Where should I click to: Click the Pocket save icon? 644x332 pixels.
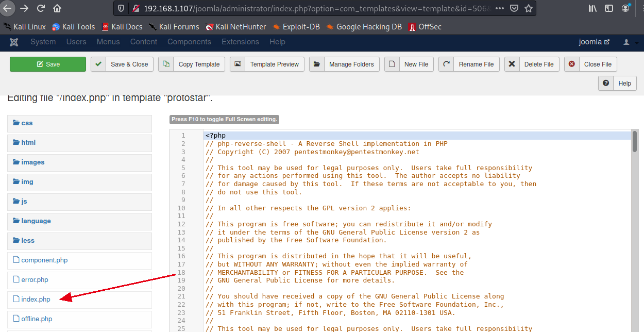click(514, 8)
